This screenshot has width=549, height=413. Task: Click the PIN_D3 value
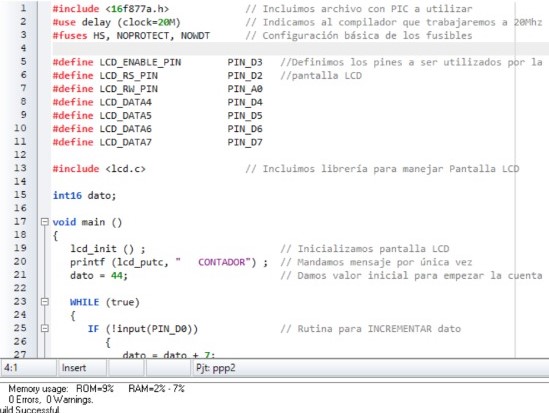[245, 62]
